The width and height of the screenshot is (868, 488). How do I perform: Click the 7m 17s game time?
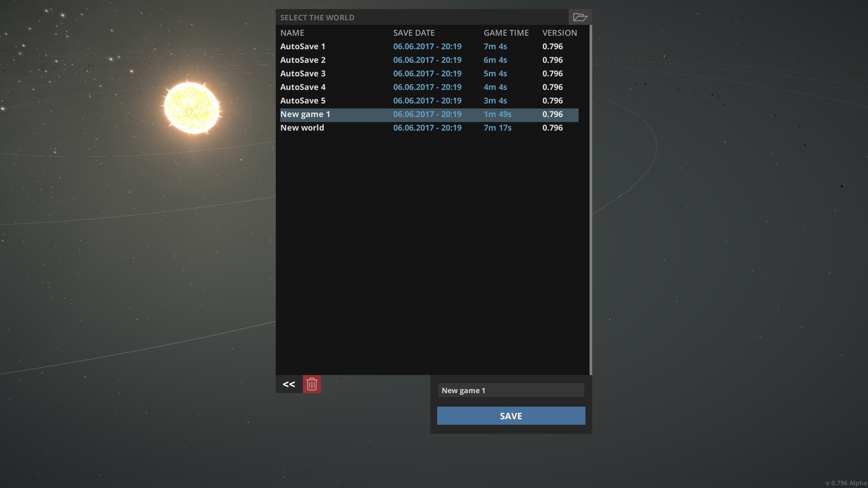pos(497,128)
